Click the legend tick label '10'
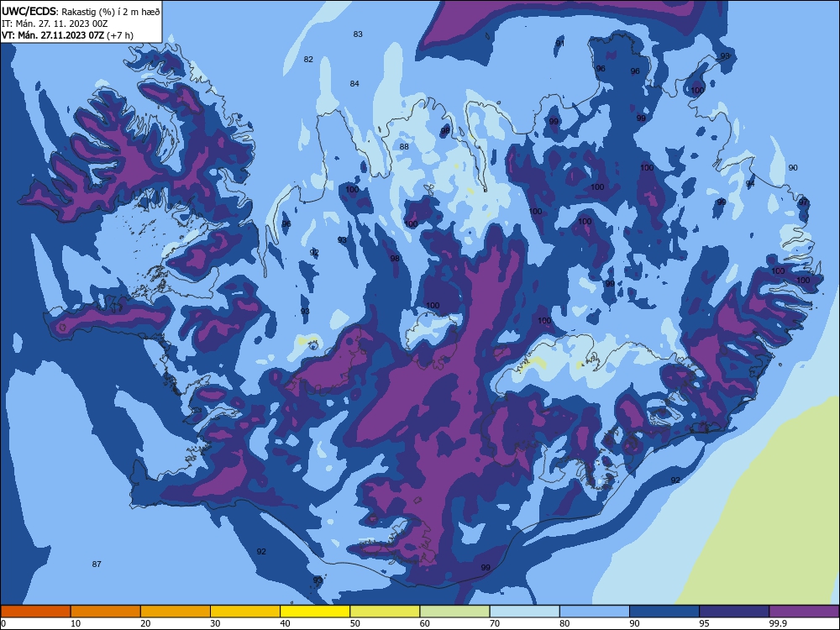Image resolution: width=840 pixels, height=630 pixels. (76, 623)
